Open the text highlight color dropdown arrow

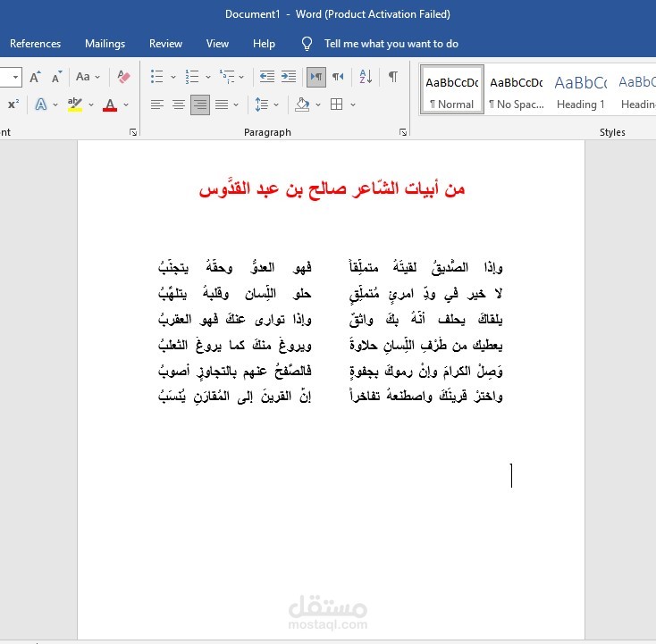(91, 105)
